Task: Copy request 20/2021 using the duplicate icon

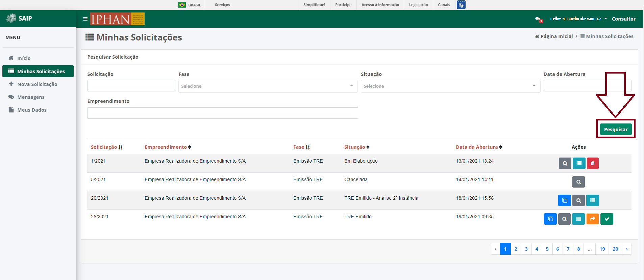Action: coord(565,200)
